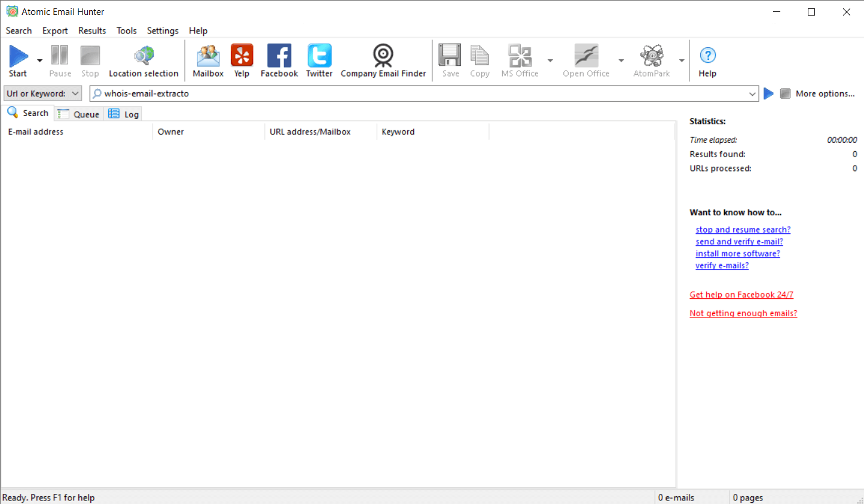This screenshot has width=864, height=504.
Task: Switch to the Queue tab
Action: pyautogui.click(x=79, y=114)
